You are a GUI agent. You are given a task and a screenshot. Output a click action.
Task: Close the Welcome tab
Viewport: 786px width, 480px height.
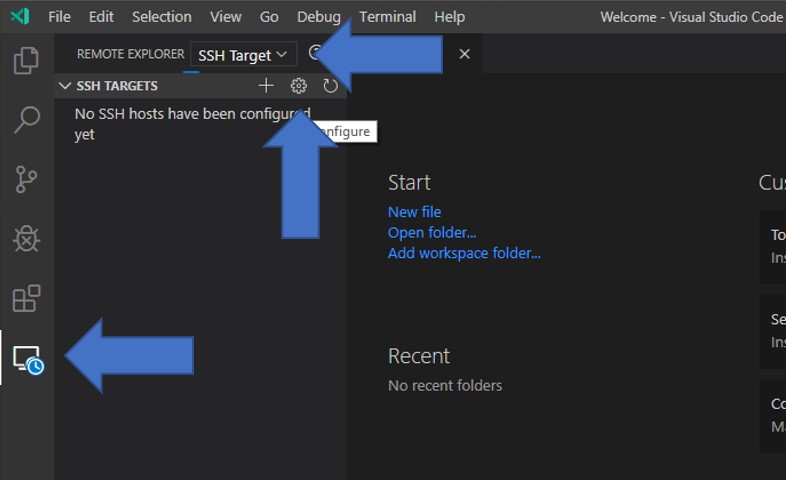coord(465,54)
